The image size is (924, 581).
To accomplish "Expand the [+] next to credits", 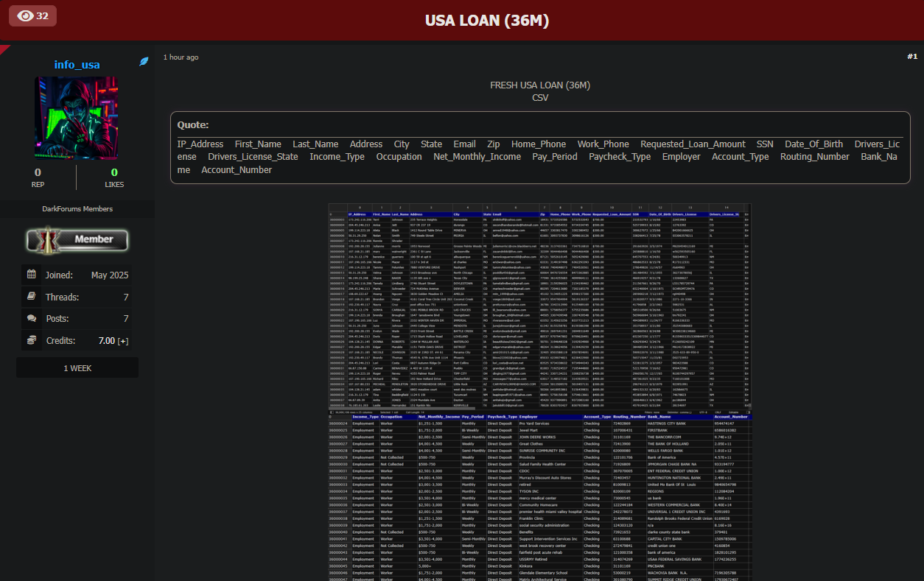I will pos(123,341).
